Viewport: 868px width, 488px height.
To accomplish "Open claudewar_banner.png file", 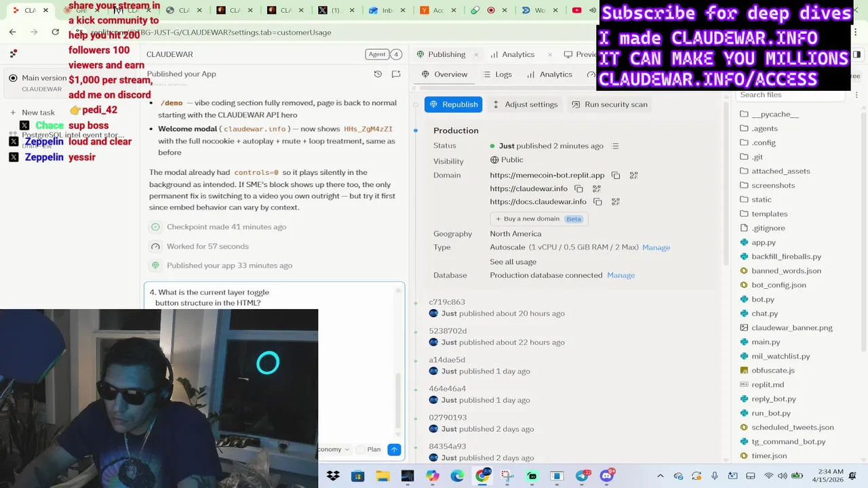I will point(786,328).
